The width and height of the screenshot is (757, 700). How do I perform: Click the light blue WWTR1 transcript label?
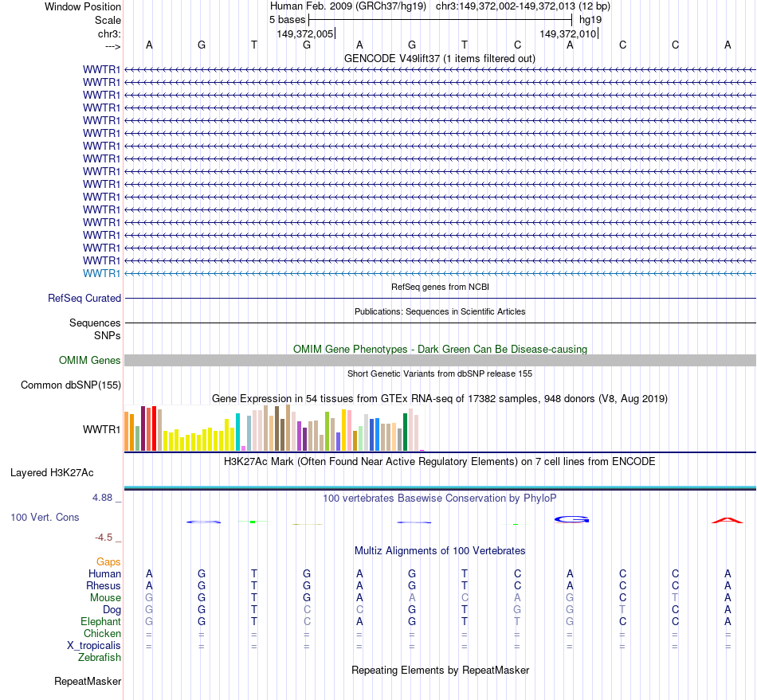pos(101,273)
